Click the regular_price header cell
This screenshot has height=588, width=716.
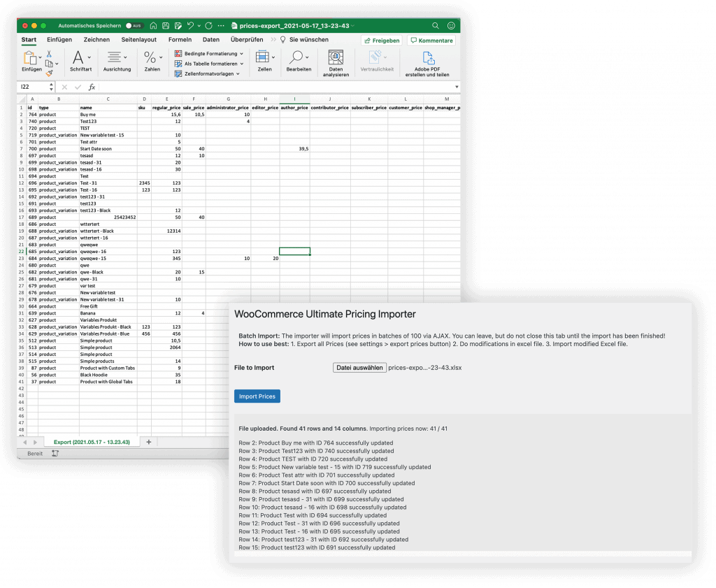click(166, 108)
